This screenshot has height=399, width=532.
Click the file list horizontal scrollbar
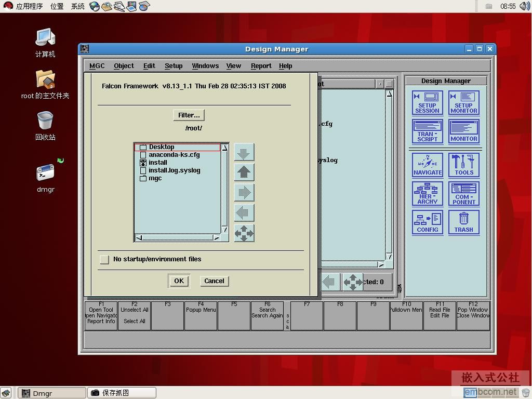[x=177, y=238]
